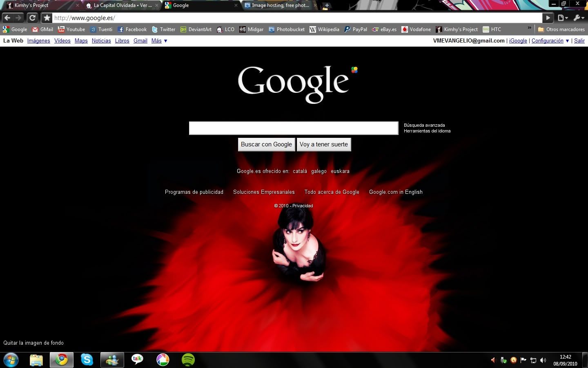Expand the Configuración dropdown
The height and width of the screenshot is (368, 588).
[550, 41]
